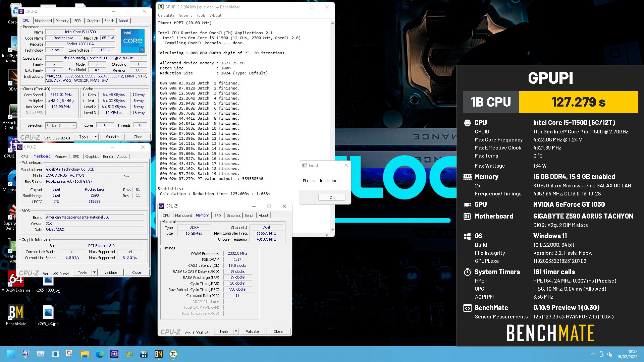The width and height of the screenshot is (644, 362).
Task: Click the CPU-Z taskbar icon
Action: click(114, 354)
